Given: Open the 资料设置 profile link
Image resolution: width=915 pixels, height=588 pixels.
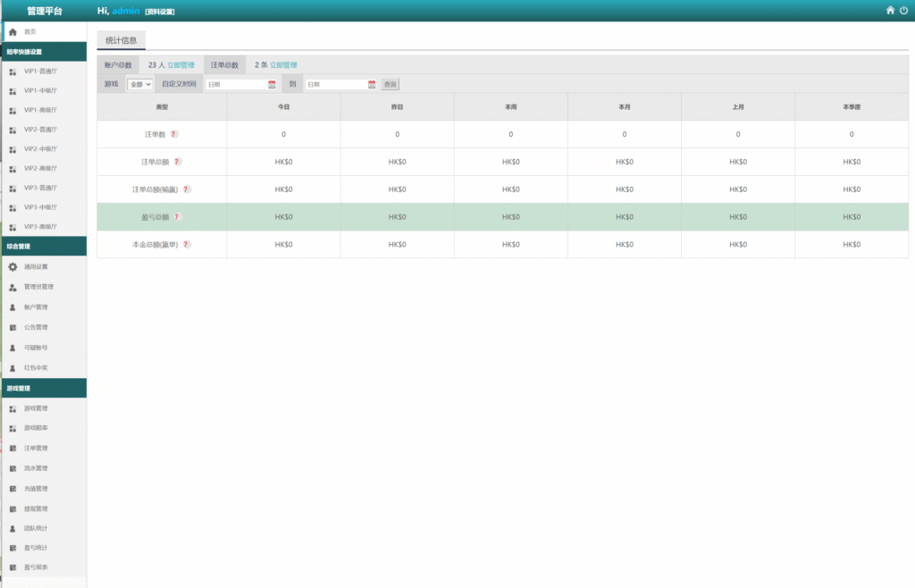Looking at the screenshot, I should click(160, 12).
